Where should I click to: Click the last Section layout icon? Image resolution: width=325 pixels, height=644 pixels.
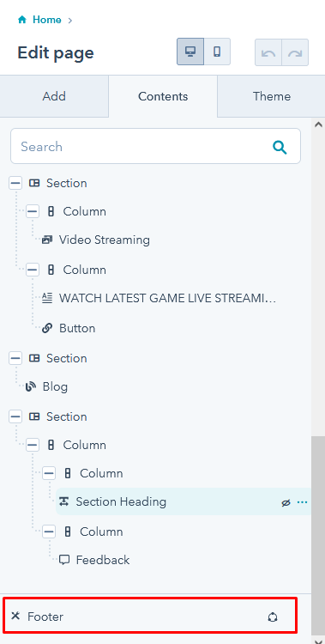[x=34, y=416]
